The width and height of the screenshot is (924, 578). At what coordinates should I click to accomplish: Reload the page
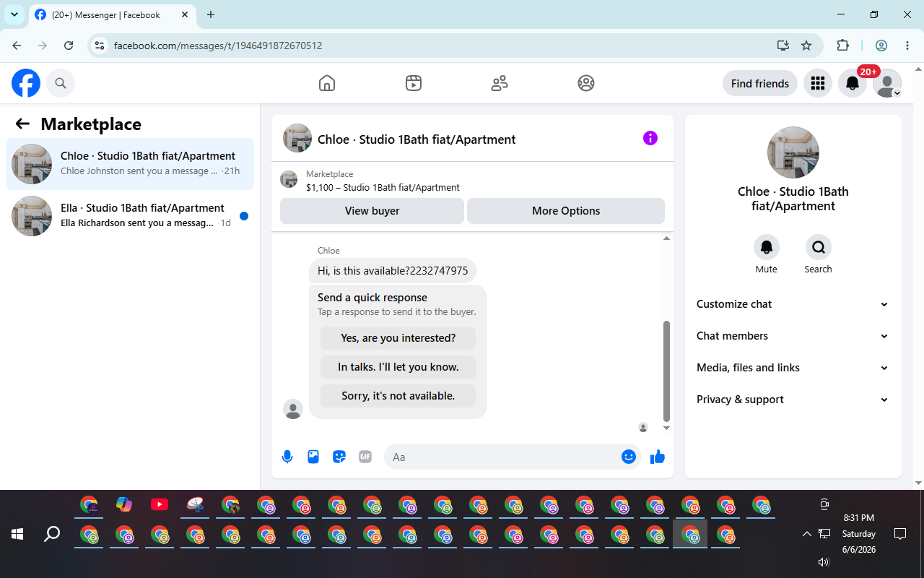tap(69, 46)
